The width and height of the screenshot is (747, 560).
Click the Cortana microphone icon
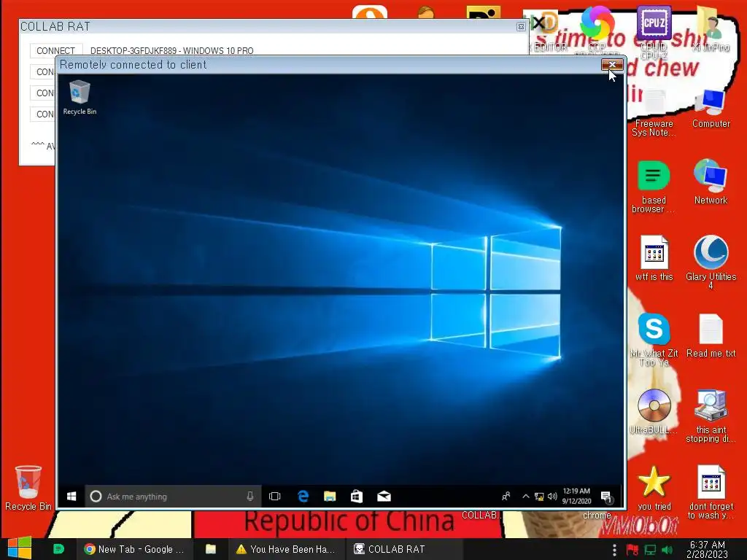(x=250, y=497)
